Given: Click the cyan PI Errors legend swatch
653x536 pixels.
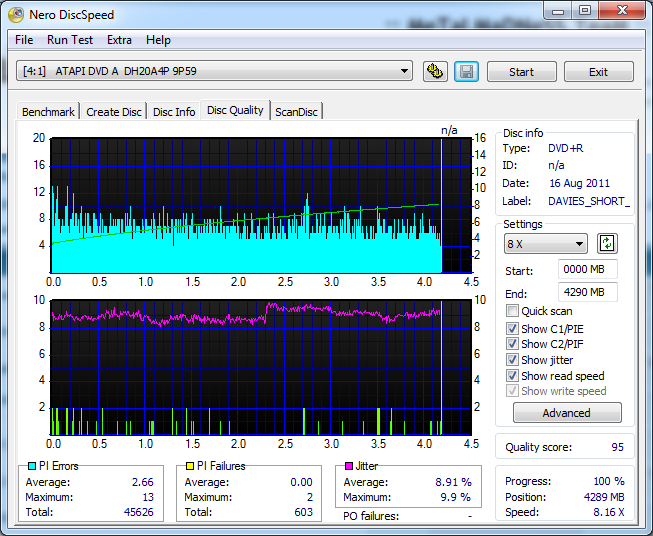Looking at the screenshot, I should [x=32, y=466].
